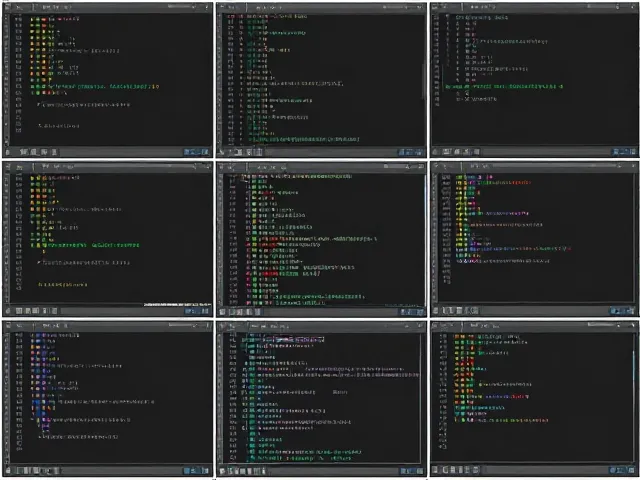Click the first status bar icon in center editor
Screen dimensions: 640x480
222,312
